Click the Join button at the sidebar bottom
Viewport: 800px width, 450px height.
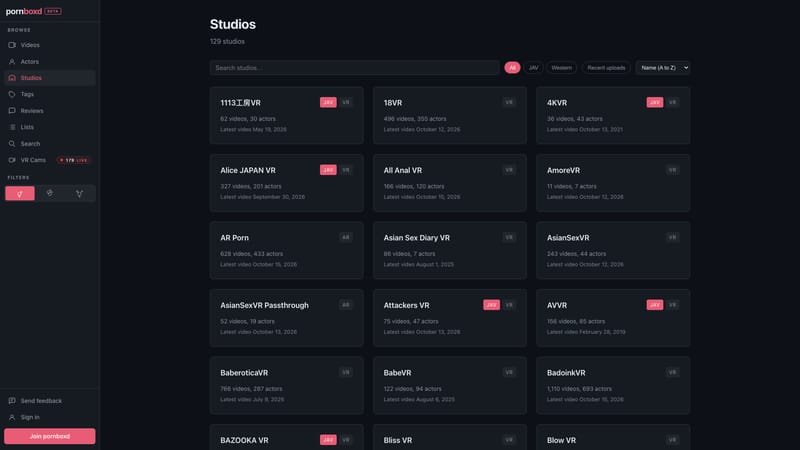coord(49,436)
